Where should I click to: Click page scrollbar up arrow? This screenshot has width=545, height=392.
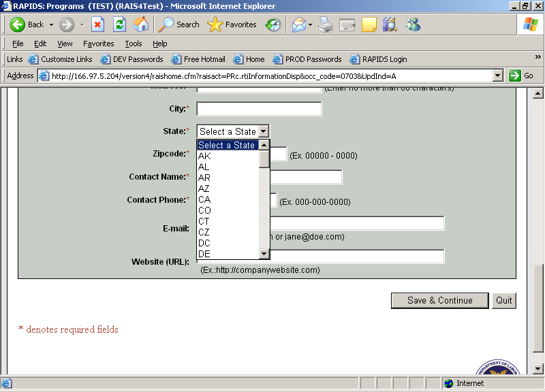(538, 93)
